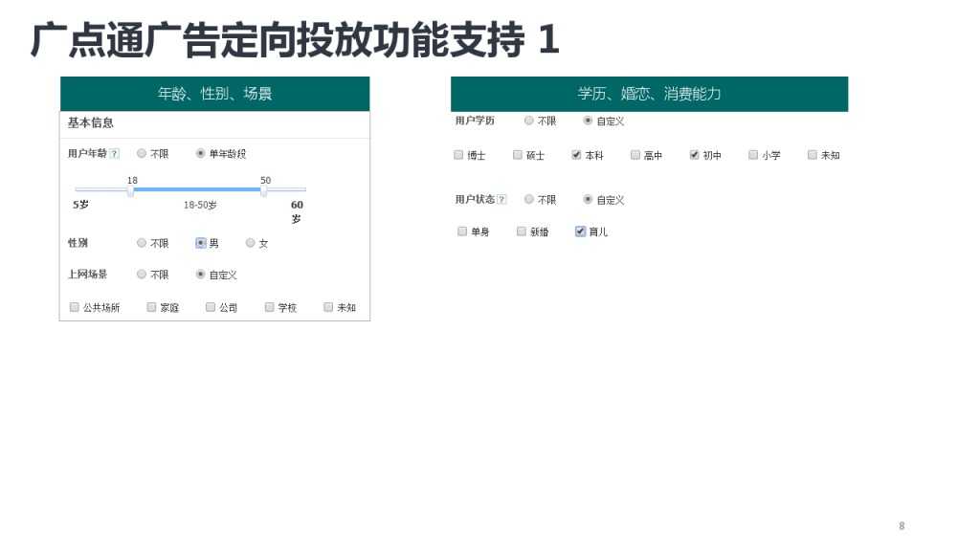Uncheck the 初中 checkbox
The height and width of the screenshot is (551, 980).
tap(694, 154)
